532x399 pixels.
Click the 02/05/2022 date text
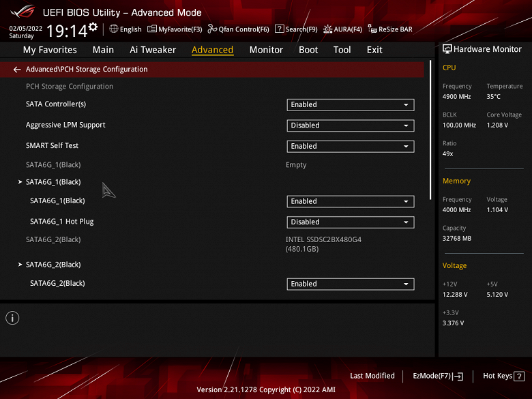pos(26,29)
